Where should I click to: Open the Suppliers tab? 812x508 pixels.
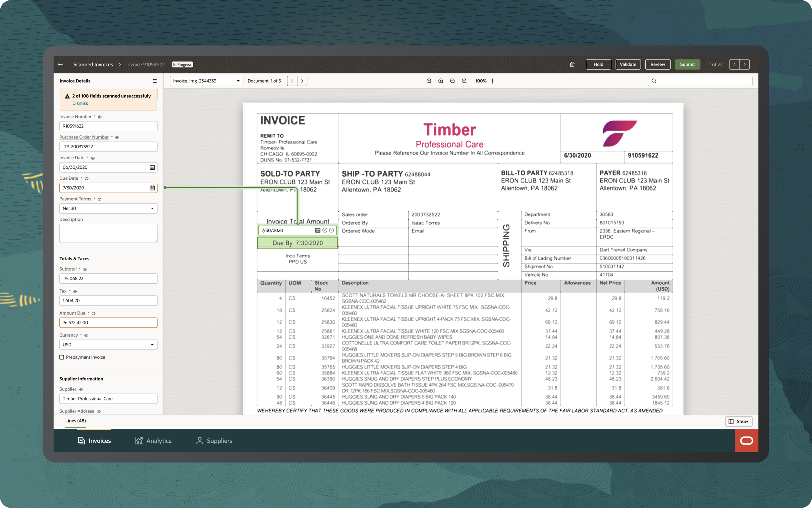(x=214, y=440)
